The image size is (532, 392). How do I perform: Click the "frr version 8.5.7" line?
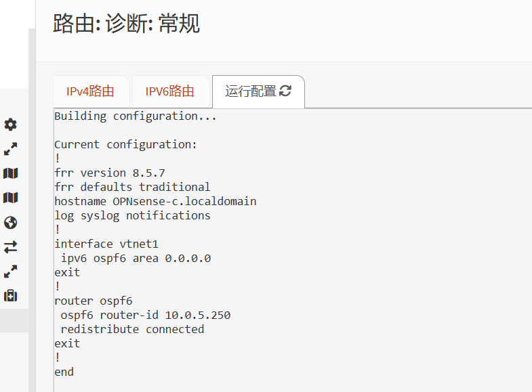click(x=110, y=173)
